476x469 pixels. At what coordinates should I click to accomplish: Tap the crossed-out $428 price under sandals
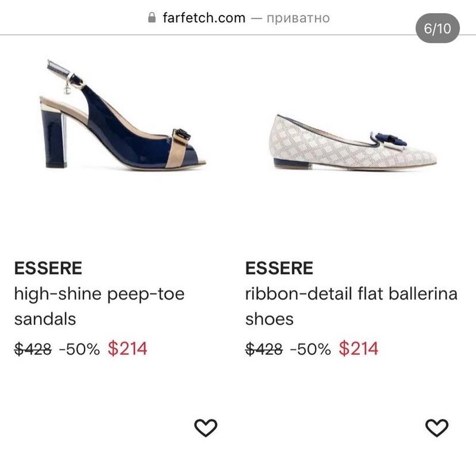33,349
